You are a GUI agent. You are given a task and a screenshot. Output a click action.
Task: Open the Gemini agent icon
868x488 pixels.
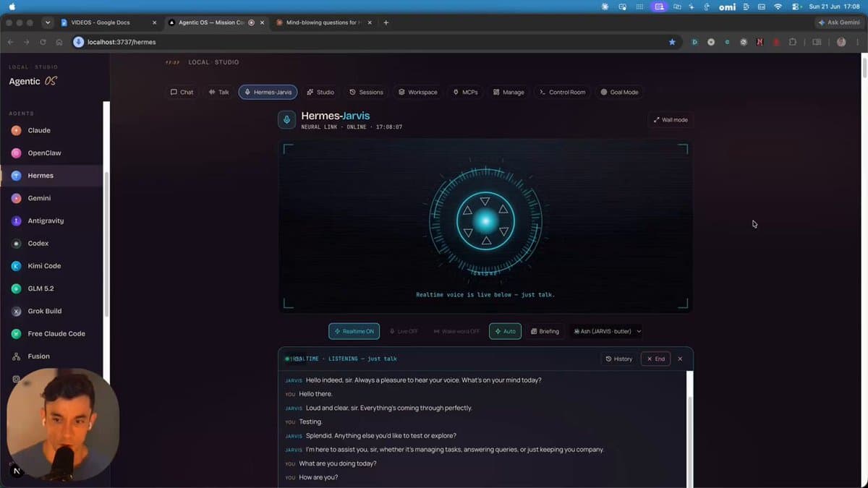[x=16, y=198]
